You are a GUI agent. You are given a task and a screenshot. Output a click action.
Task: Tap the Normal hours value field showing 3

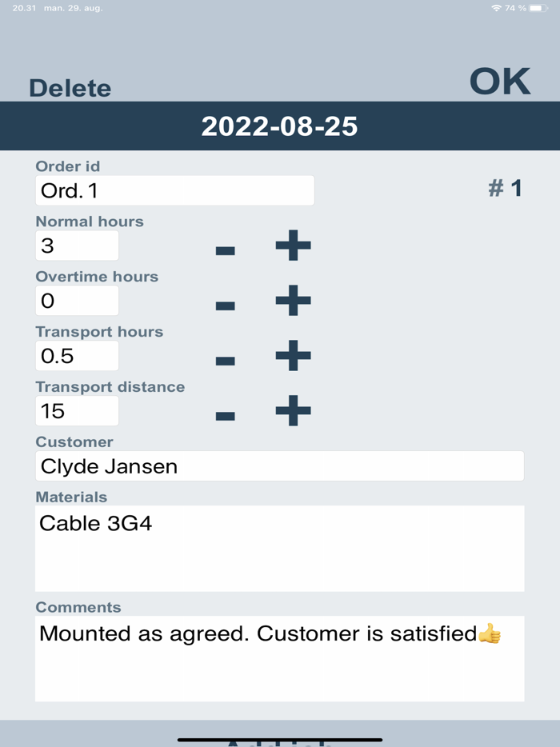point(77,246)
